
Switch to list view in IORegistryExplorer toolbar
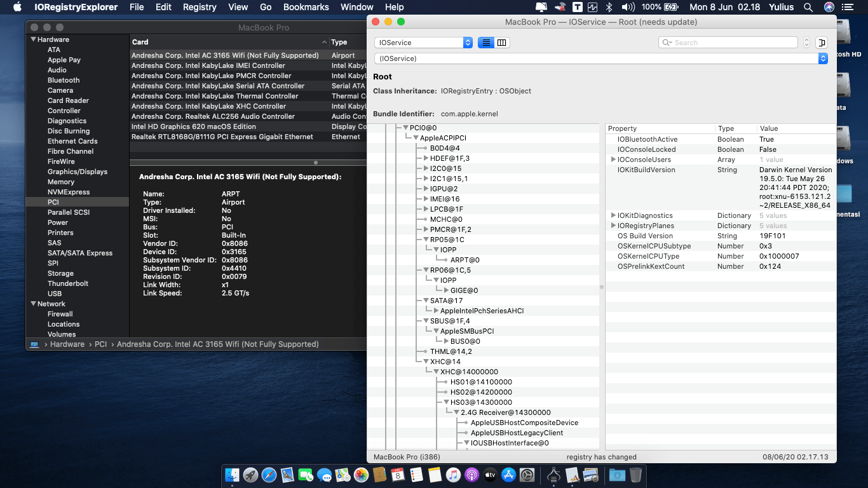(486, 43)
